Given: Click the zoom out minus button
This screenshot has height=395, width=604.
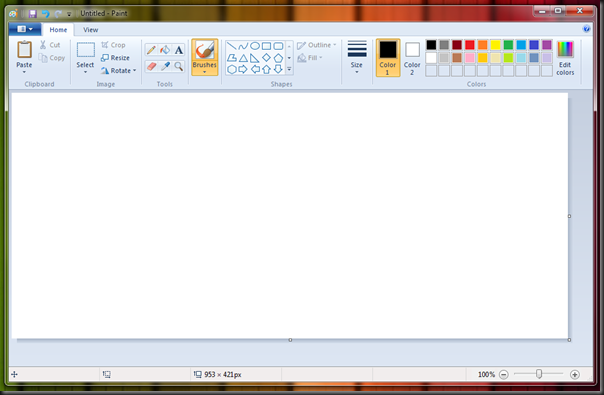Looking at the screenshot, I should click(503, 375).
